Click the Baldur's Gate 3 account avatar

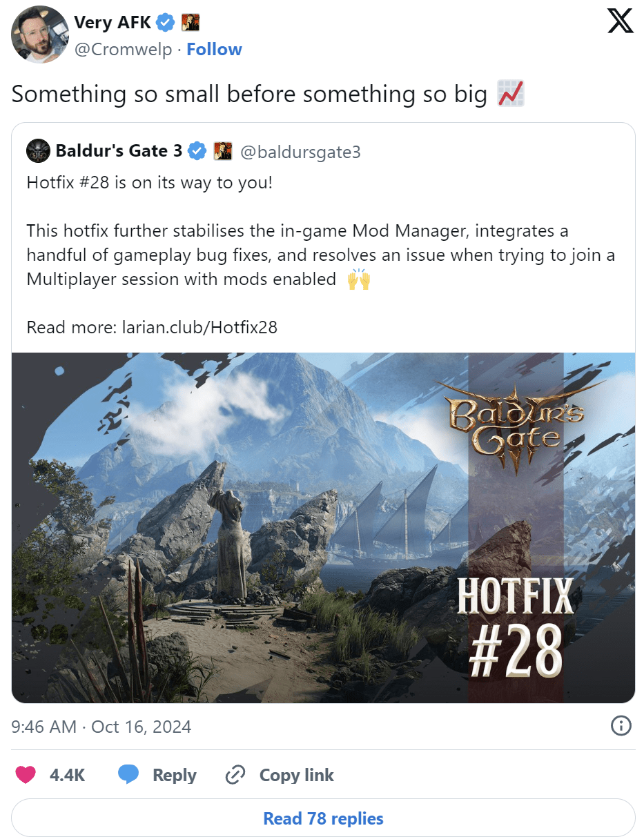click(x=38, y=150)
